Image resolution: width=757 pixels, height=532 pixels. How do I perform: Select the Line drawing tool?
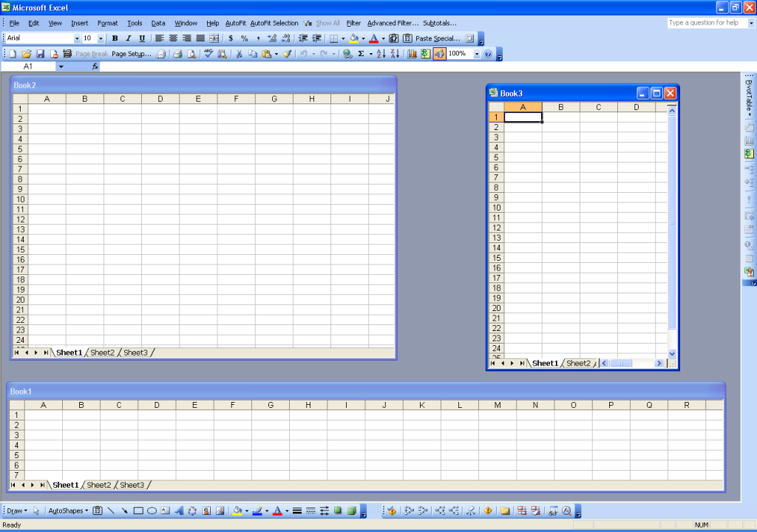111,511
